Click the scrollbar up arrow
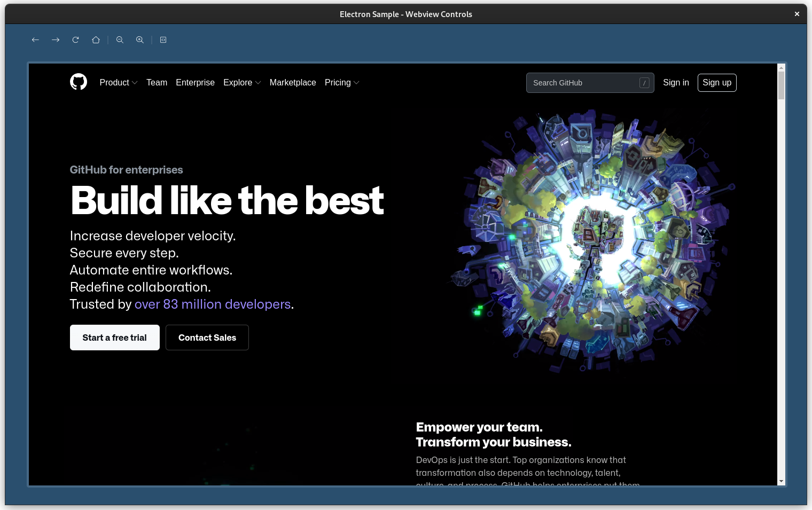 [781, 68]
